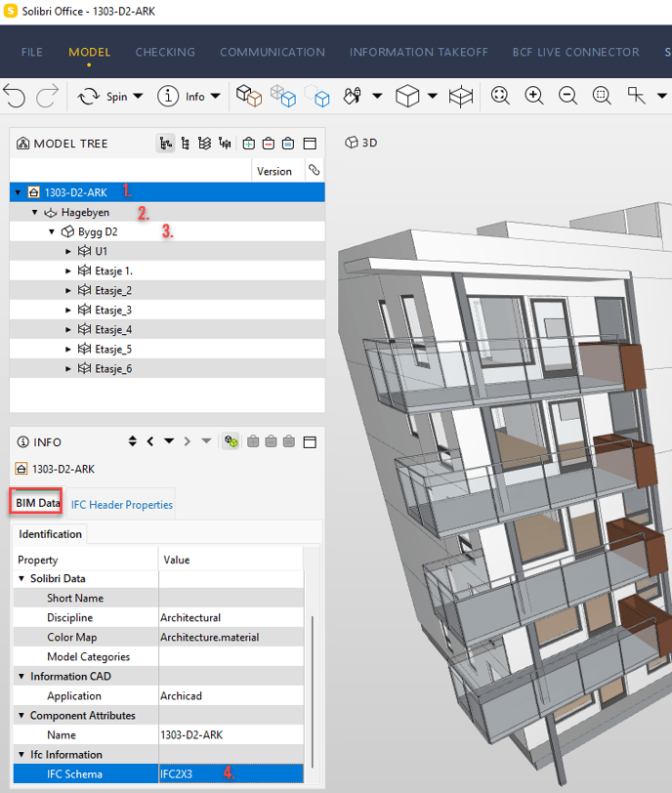Click the faded grid with blue cube icon
Viewport: 672px width, 793px height.
(x=282, y=96)
